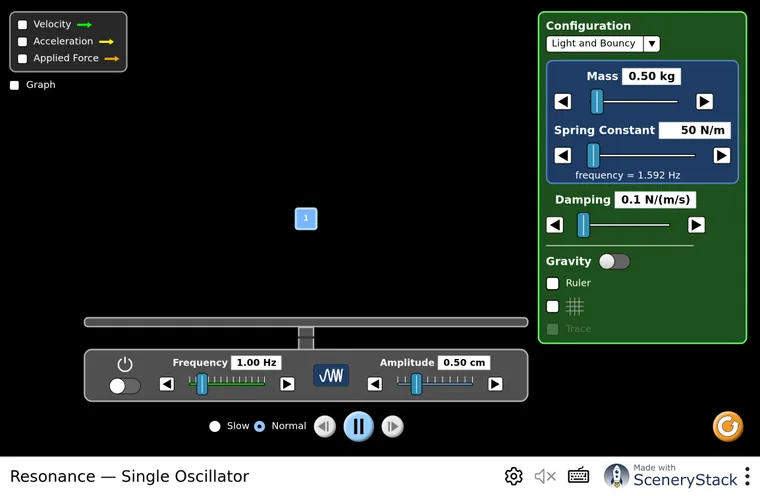Enable the Applied Force checkbox
Viewport: 760px width, 496px height.
[x=22, y=59]
